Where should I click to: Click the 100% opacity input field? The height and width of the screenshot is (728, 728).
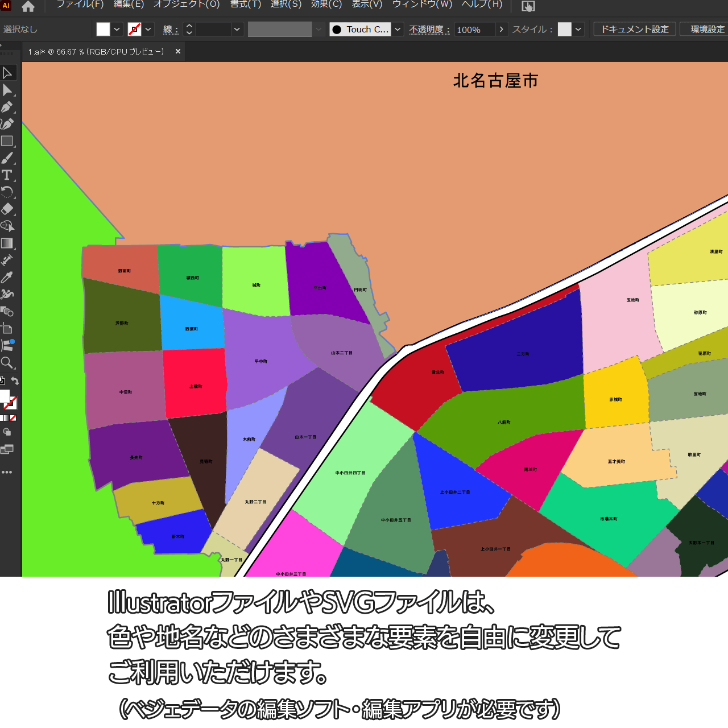tap(474, 30)
